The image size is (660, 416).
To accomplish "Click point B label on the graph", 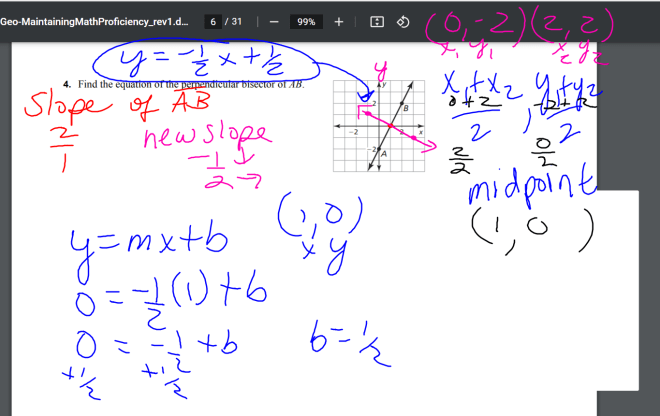I will pos(405,107).
